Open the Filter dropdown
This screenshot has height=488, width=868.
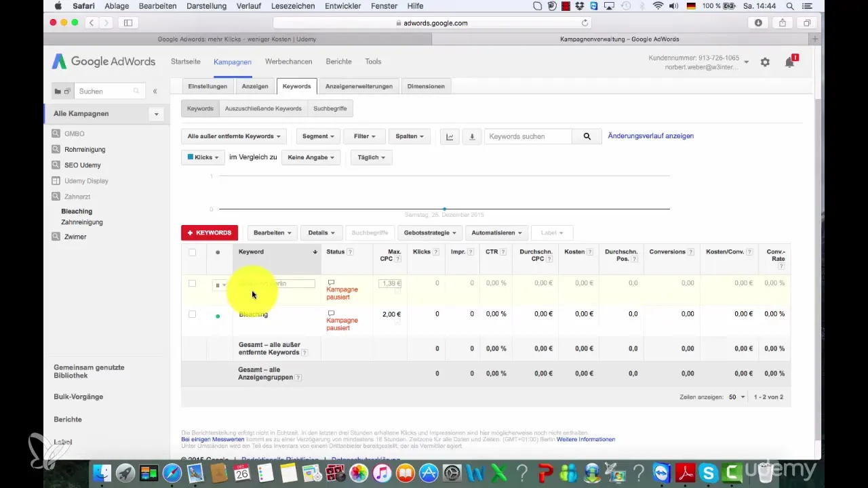(x=364, y=136)
